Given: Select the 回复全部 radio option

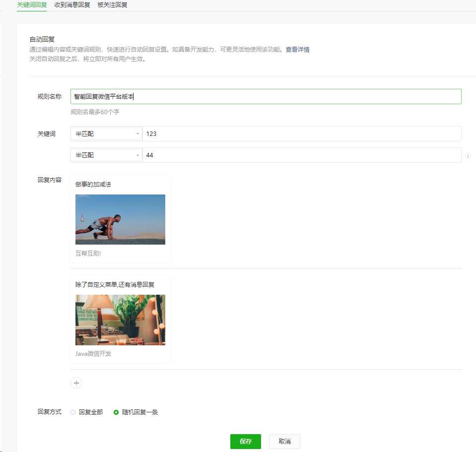Looking at the screenshot, I should pyautogui.click(x=73, y=412).
